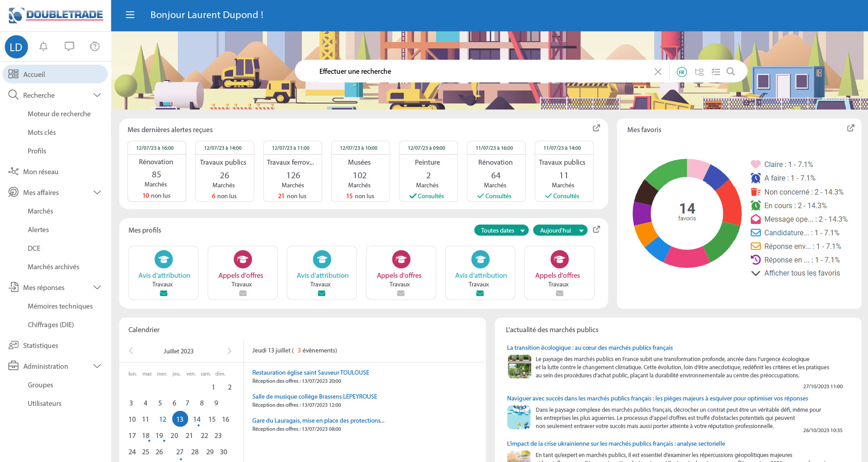This screenshot has height=462, width=868.
Task: Toggle mail alert on third Appels d'offres card
Action: tap(559, 293)
